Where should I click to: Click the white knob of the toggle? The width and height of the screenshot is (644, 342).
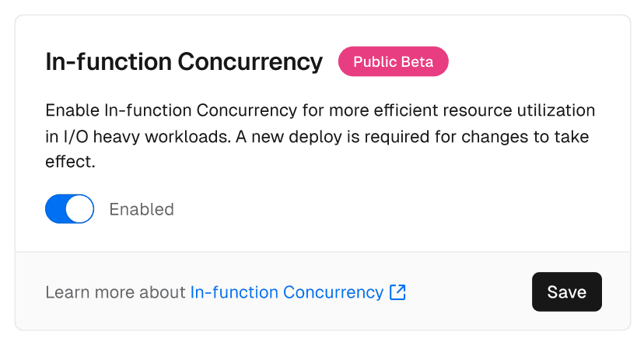(80, 209)
